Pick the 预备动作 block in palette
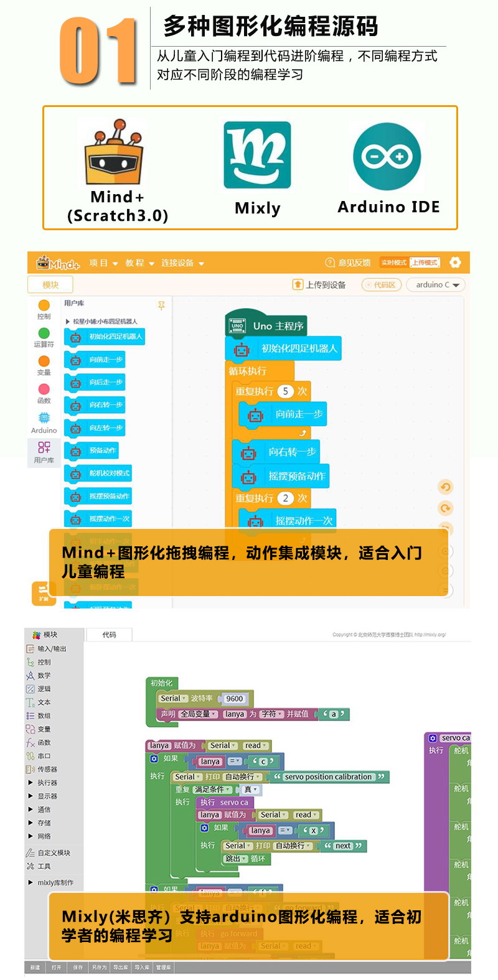The height and width of the screenshot is (980, 498). pos(92,450)
